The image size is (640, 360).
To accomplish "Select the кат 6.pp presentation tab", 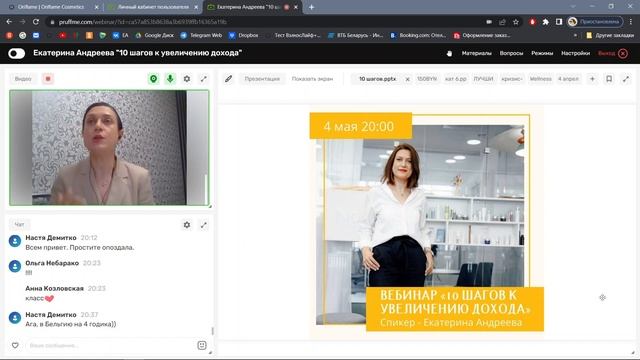I will (x=456, y=79).
